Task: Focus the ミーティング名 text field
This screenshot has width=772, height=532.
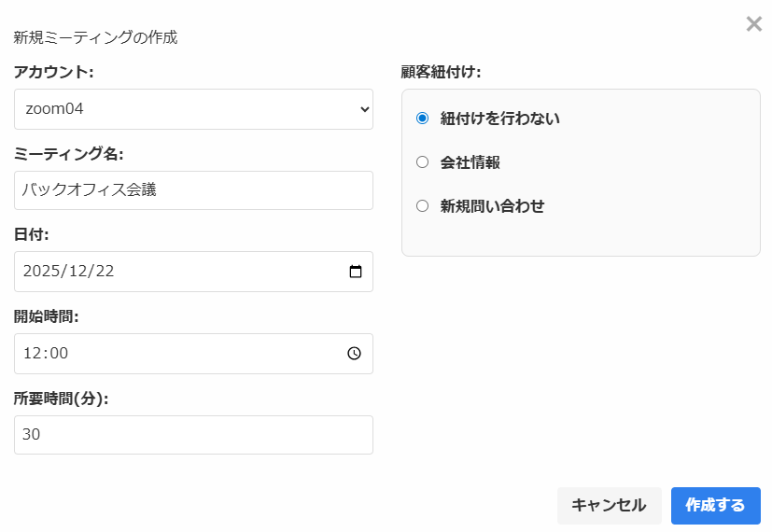Action: tap(193, 190)
